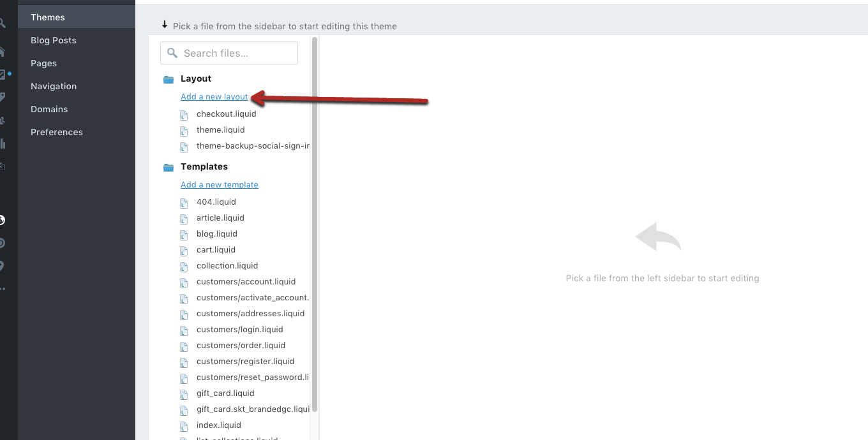Click the Add a new layout link

coord(214,96)
